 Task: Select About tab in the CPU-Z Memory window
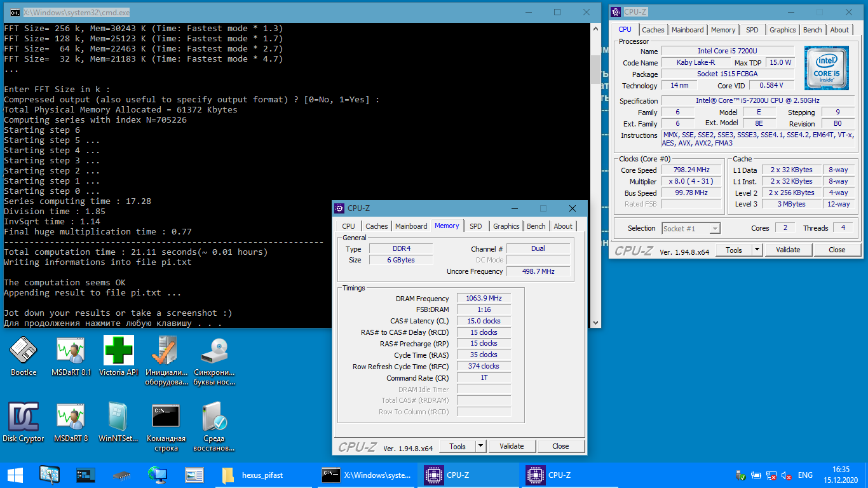coord(563,226)
